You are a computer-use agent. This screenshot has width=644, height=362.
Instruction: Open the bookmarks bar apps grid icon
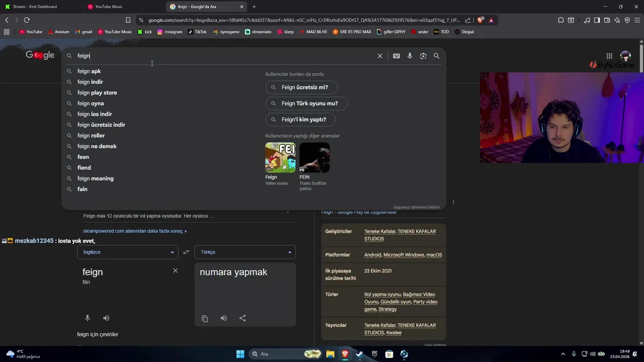coord(7,32)
